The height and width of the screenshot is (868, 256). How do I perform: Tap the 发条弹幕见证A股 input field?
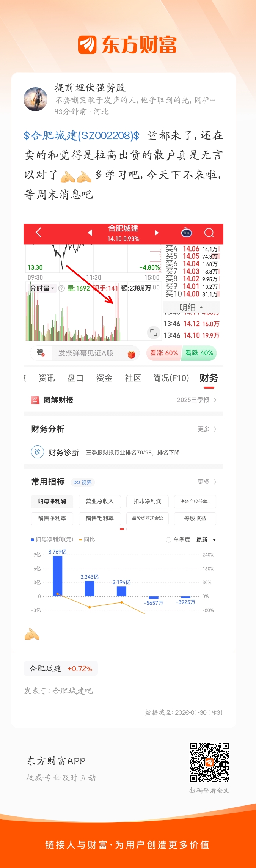tap(95, 353)
